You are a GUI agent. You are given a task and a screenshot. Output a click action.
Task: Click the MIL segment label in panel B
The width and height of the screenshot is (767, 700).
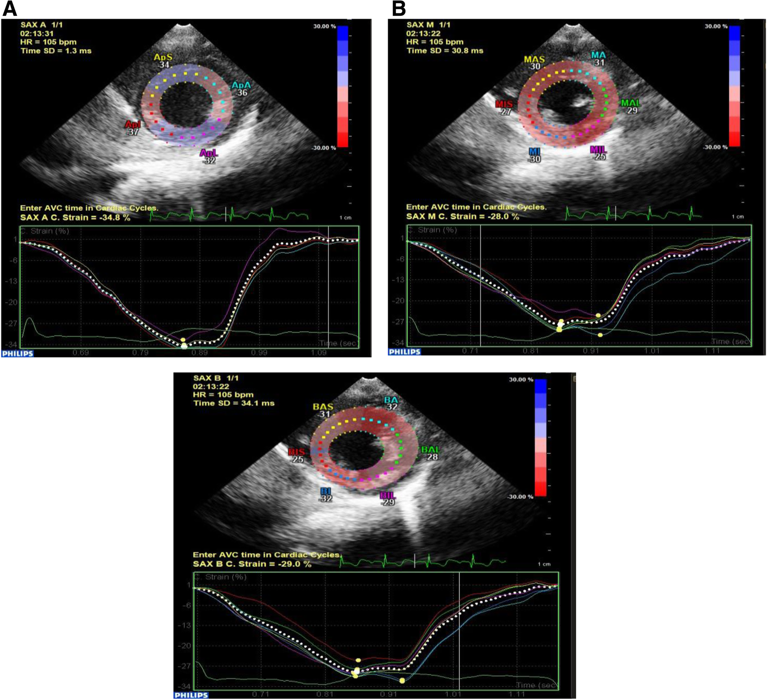point(598,150)
